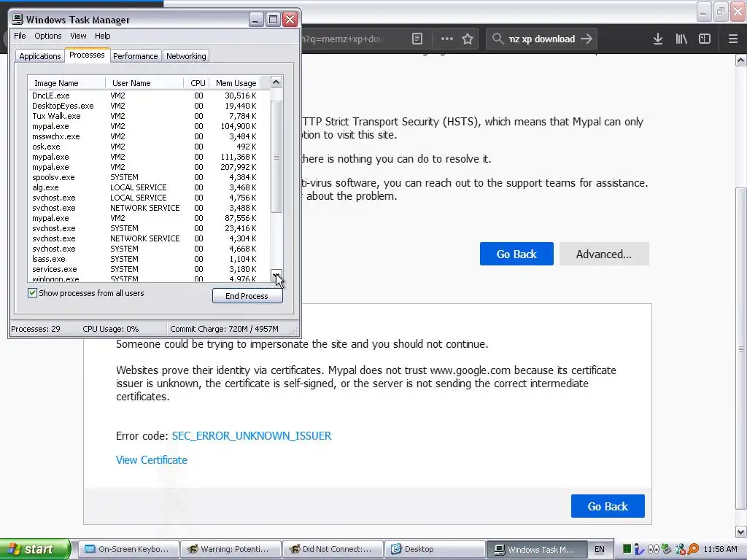Click the blue info figure tray icon
The image size is (747, 560).
click(x=639, y=549)
